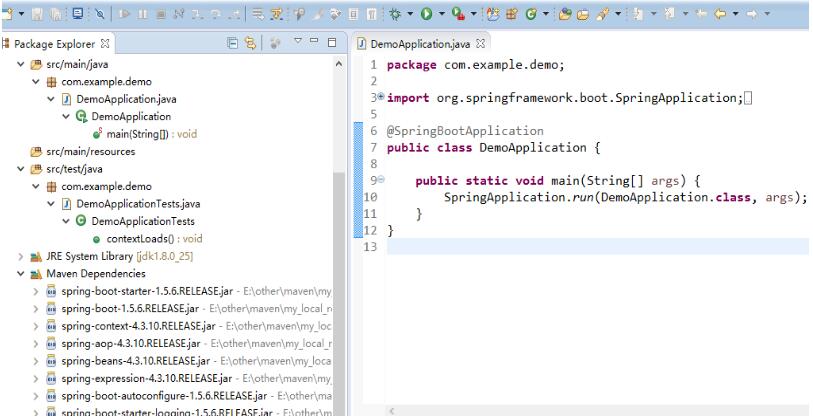This screenshot has width=813, height=419.
Task: Click the Step Return icon
Action: click(x=234, y=15)
